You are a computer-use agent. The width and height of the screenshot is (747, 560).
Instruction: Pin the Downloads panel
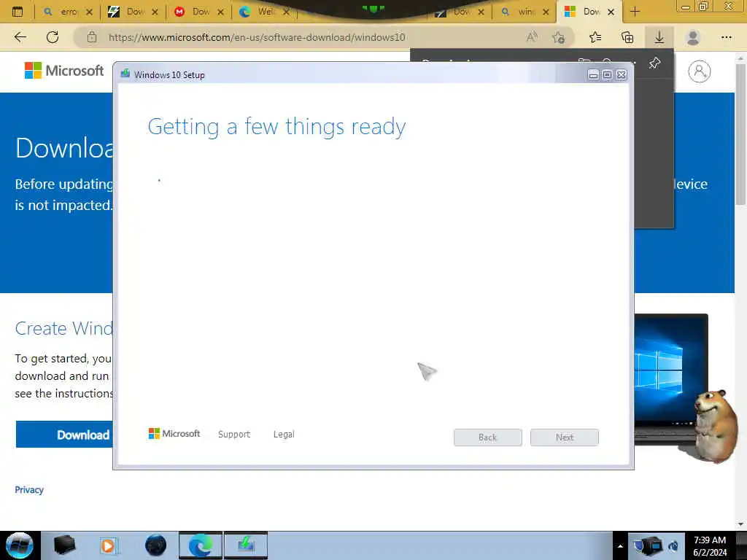coord(654,63)
